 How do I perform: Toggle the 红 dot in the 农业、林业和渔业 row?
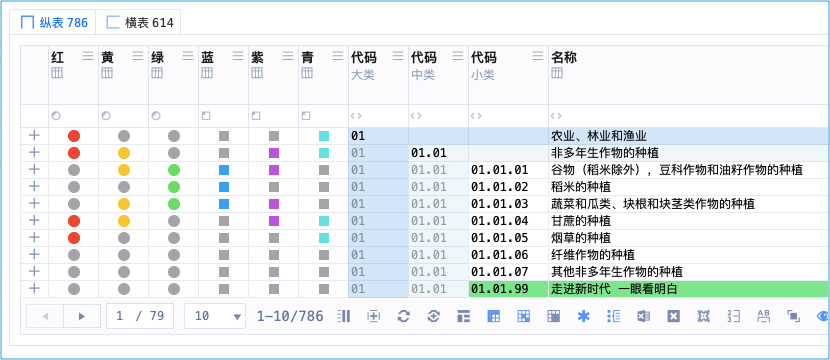(74, 136)
